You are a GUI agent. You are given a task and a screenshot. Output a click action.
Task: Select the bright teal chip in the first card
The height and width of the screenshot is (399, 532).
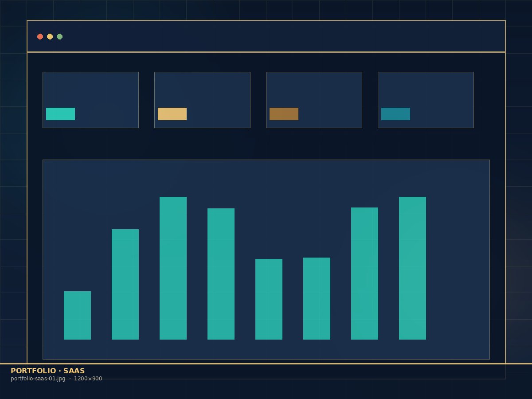tap(60, 114)
